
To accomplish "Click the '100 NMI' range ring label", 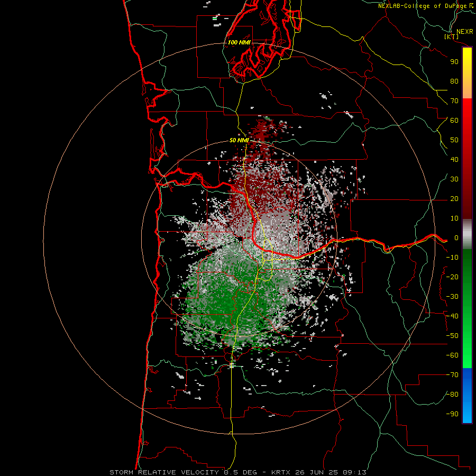I will 239,42.
